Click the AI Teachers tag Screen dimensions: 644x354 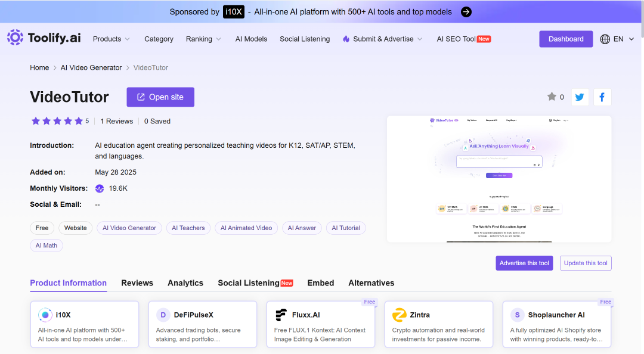click(188, 228)
